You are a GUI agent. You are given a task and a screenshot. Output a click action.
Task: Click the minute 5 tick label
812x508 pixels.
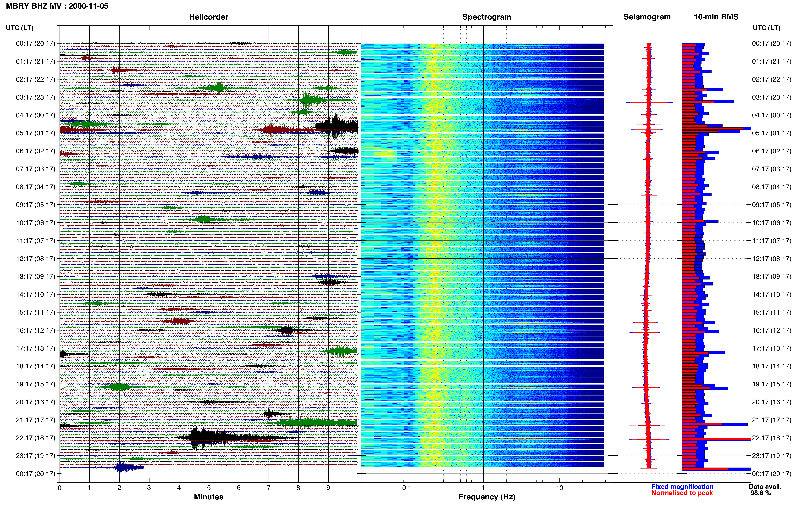209,487
